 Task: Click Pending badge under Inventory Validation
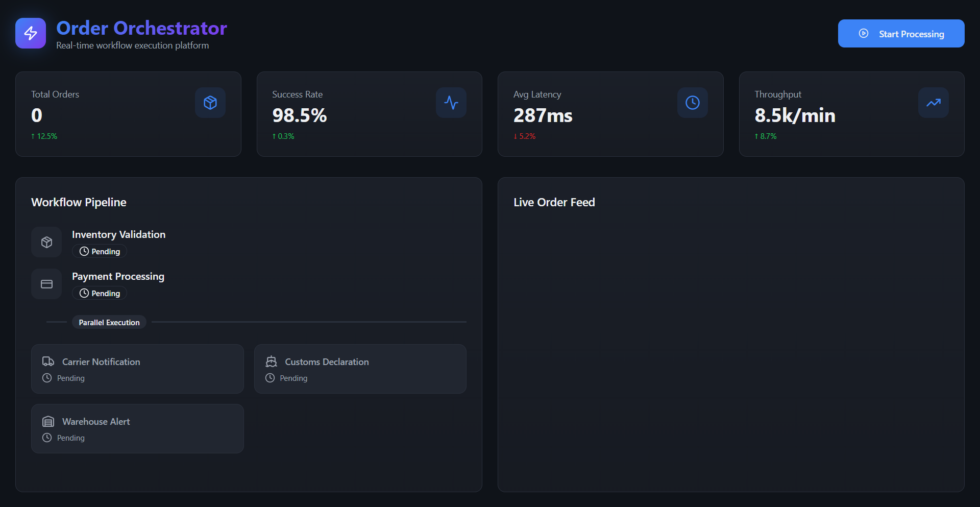[100, 251]
